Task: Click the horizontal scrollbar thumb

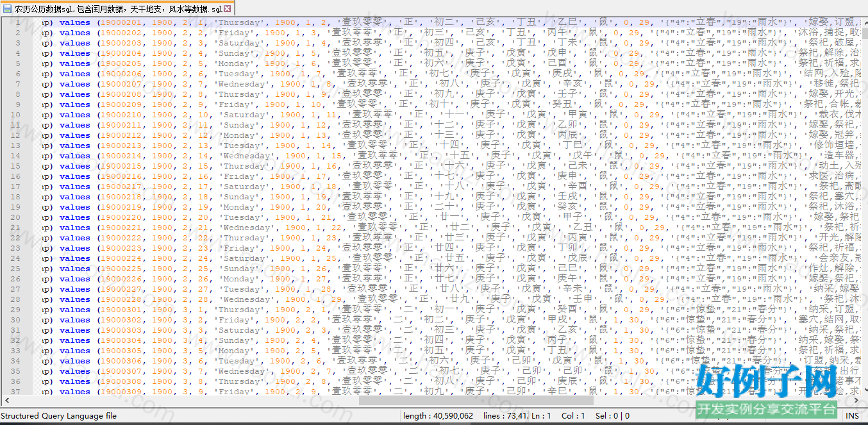Action: (x=476, y=401)
